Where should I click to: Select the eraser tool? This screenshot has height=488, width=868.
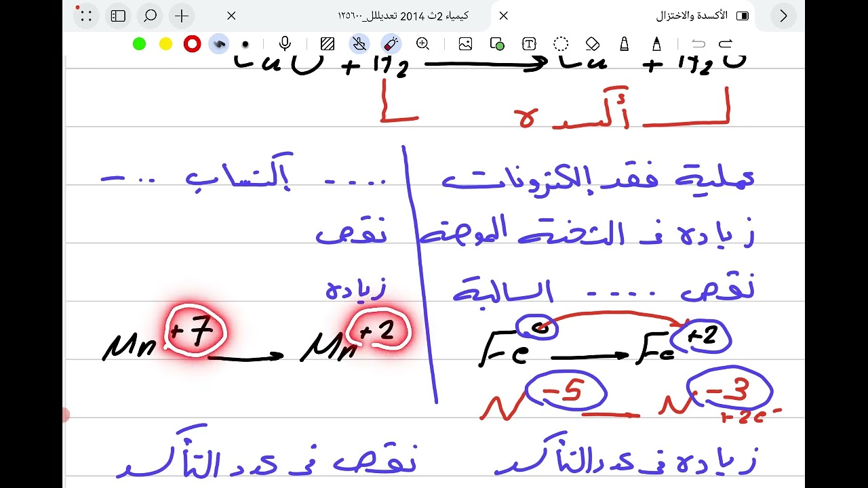click(592, 44)
